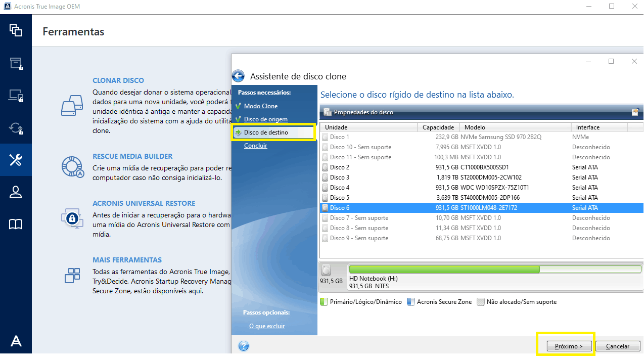Viewport: 644px width, 358px height.
Task: Click the Cancelar button
Action: [618, 346]
